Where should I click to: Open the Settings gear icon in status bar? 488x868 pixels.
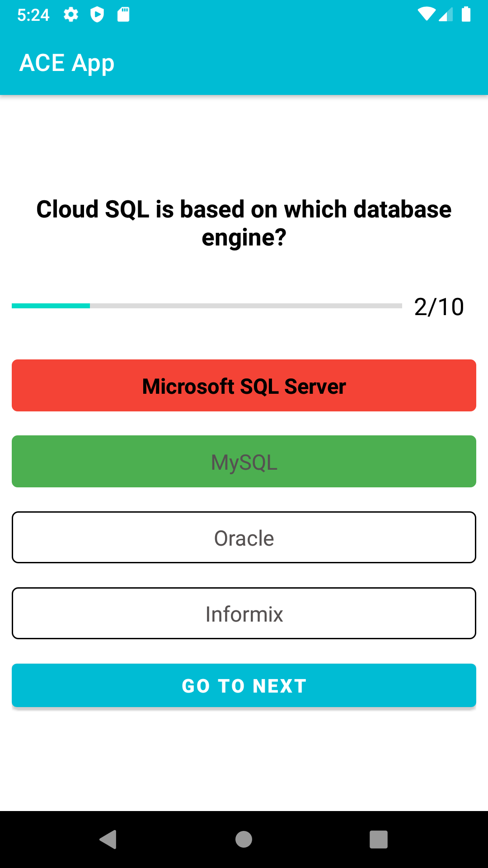pyautogui.click(x=71, y=14)
